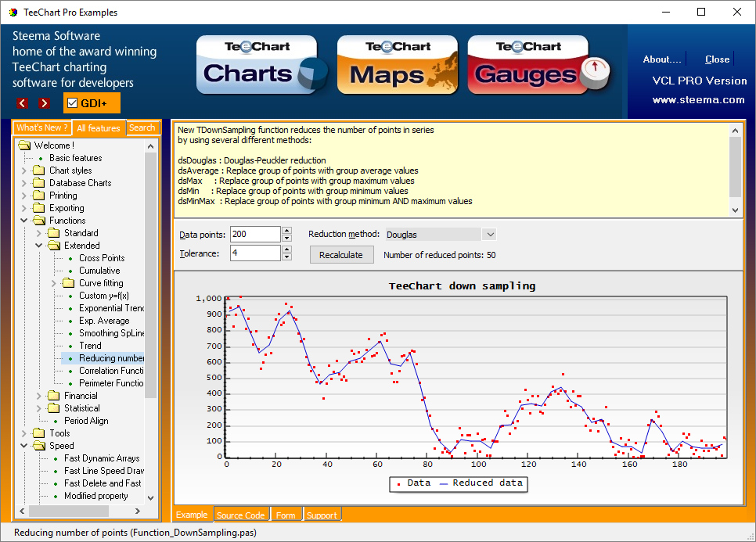Open the TeeChart Gauges banner
Image resolution: width=756 pixels, height=542 pixels.
[x=539, y=65]
